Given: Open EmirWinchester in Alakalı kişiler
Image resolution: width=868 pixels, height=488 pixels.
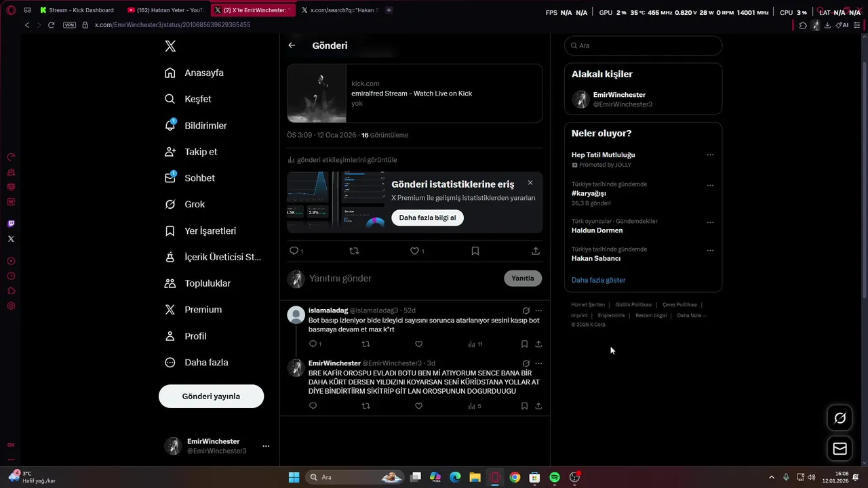Looking at the screenshot, I should [x=643, y=100].
